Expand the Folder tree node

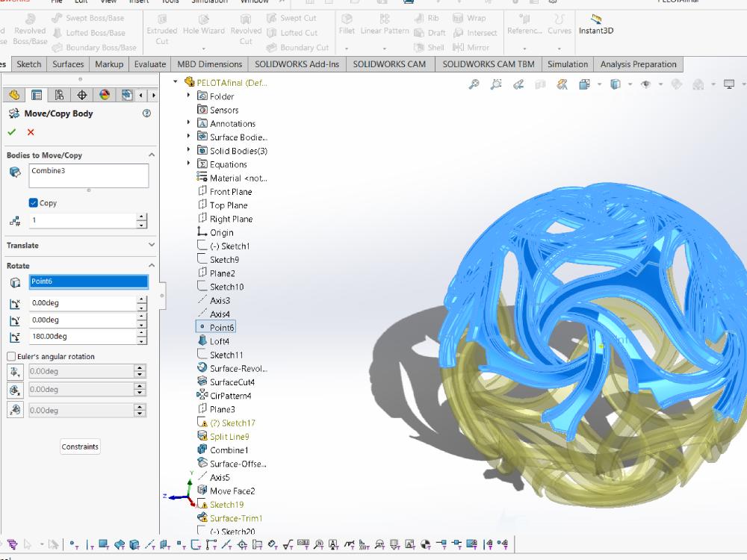pos(189,96)
